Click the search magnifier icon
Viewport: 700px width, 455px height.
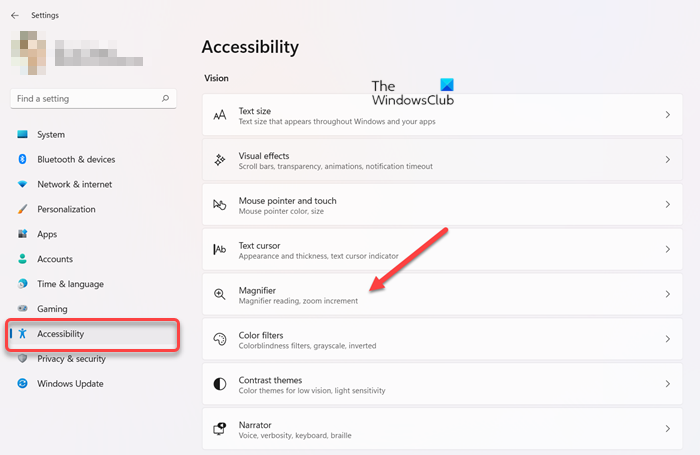pos(166,99)
